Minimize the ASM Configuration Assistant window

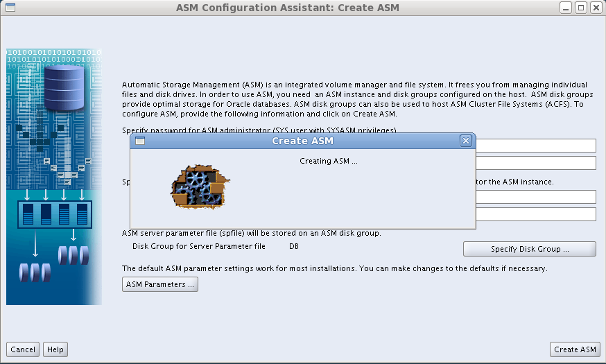[566, 8]
